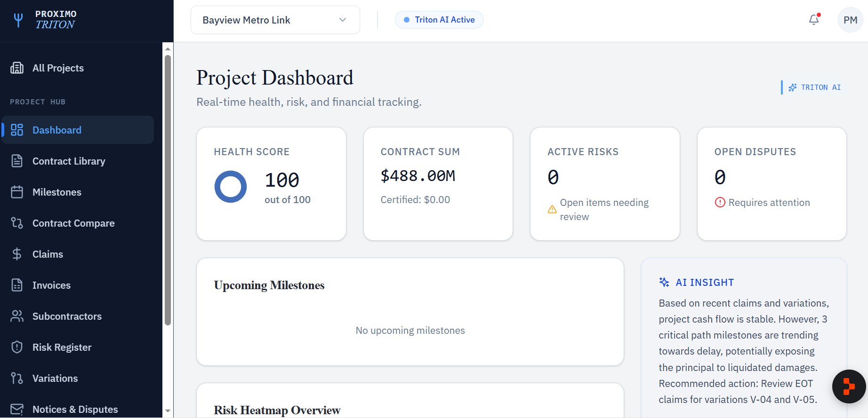This screenshot has width=868, height=418.
Task: Click the chevron in the project selector
Action: click(343, 20)
